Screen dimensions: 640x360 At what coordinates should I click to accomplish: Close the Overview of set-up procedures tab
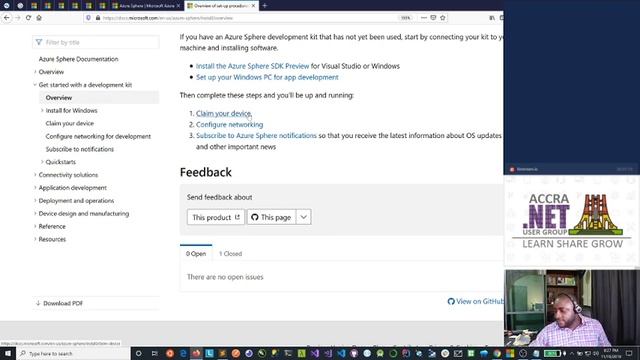(x=253, y=6)
